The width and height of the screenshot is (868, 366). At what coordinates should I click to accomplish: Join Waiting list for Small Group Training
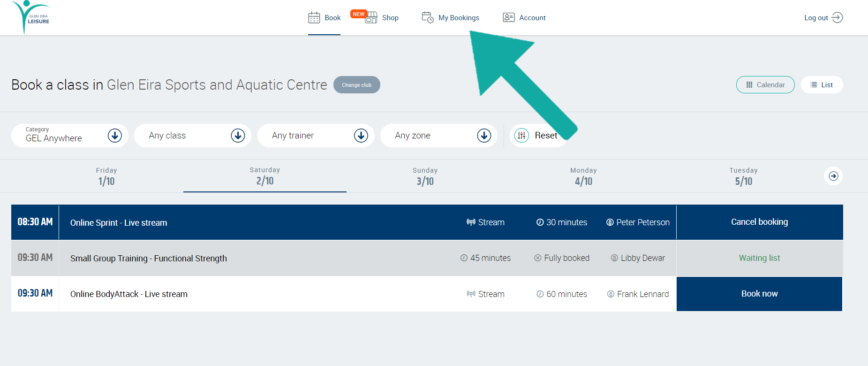760,258
